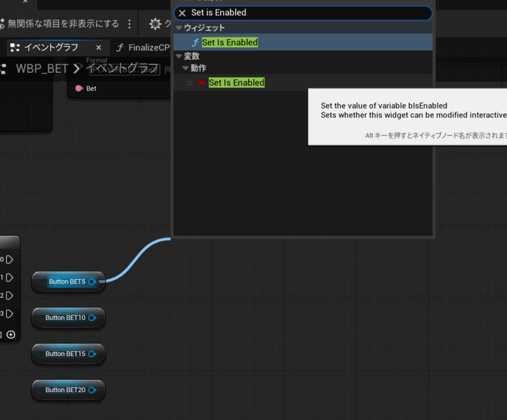This screenshot has width=507, height=420.
Task: Click the execution pin labeled 0
Action: pyautogui.click(x=10, y=259)
